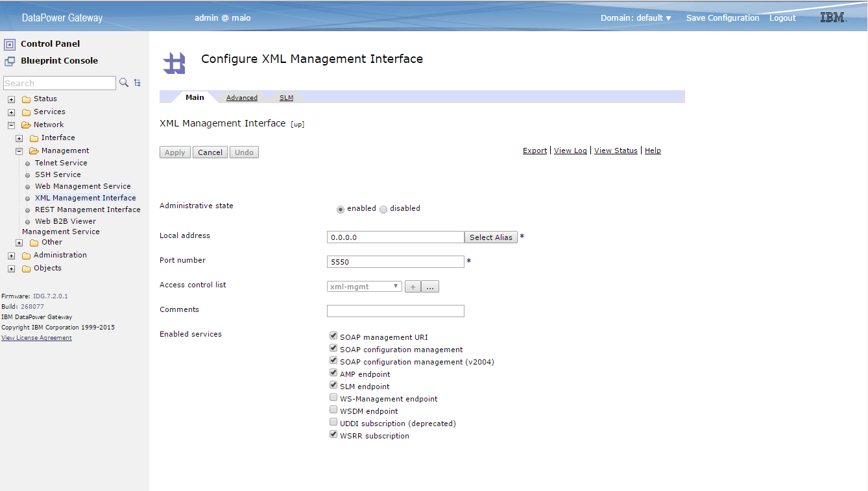Expand the Other tree node
Image resolution: width=868 pixels, height=491 pixels.
click(19, 243)
